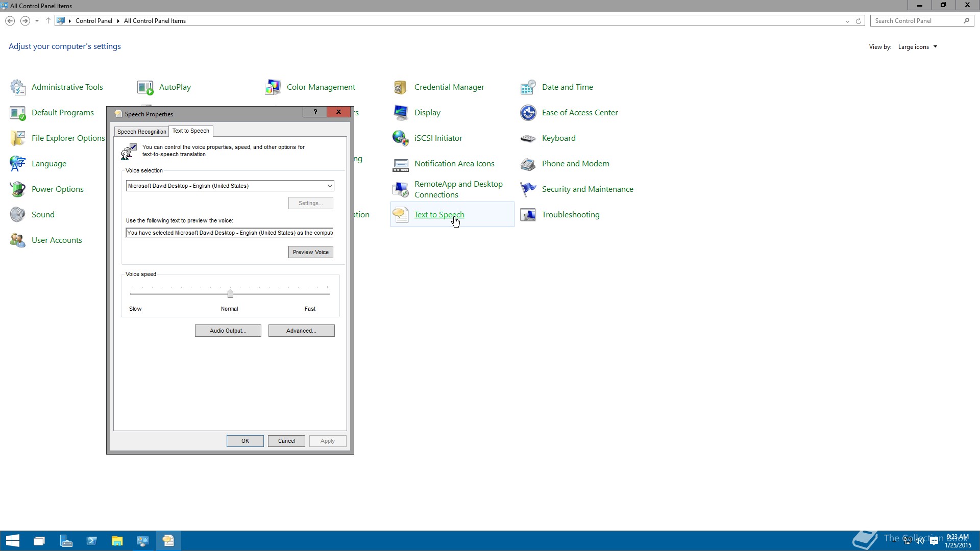Screen dimensions: 980x551
Task: Open Administrative Tools icon
Action: point(18,87)
